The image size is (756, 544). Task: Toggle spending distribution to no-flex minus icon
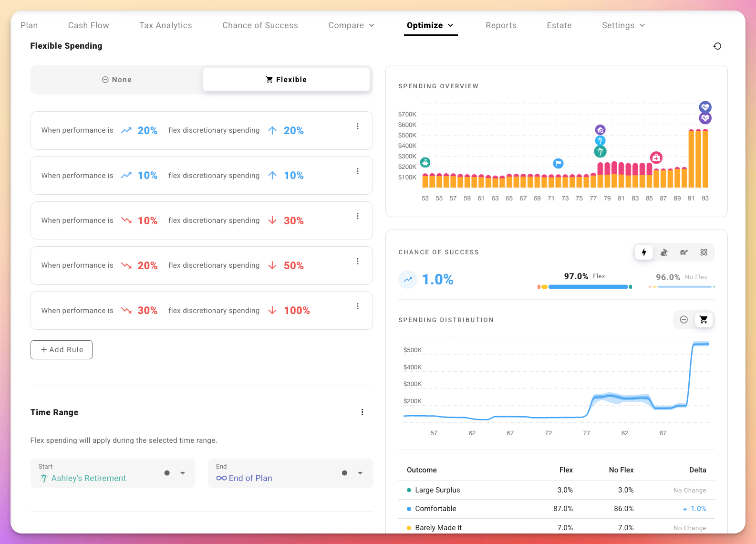[684, 320]
